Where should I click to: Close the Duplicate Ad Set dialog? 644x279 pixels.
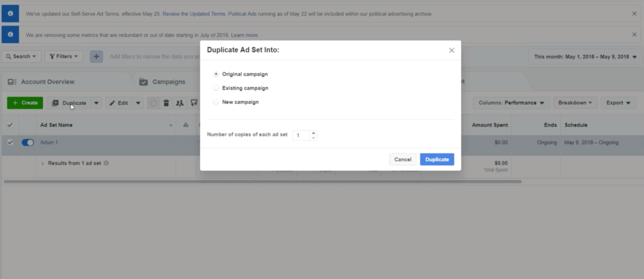452,50
